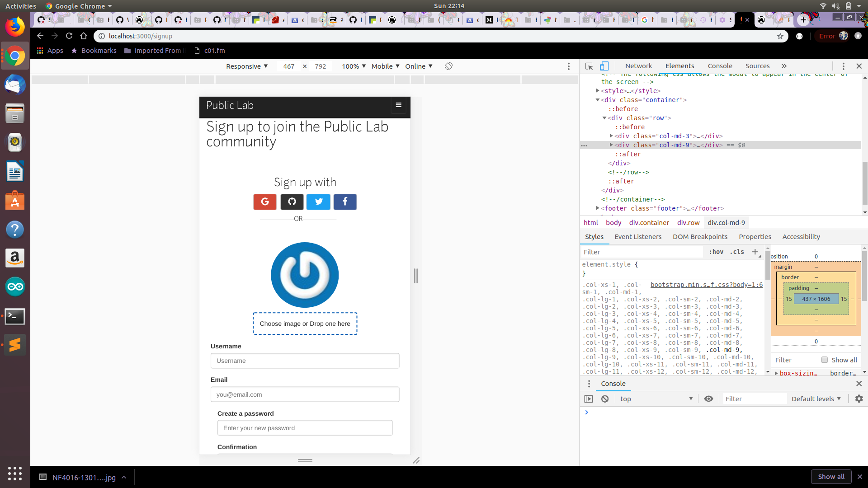Click the GitHub sign-up button
The image size is (868, 488).
pos(292,202)
